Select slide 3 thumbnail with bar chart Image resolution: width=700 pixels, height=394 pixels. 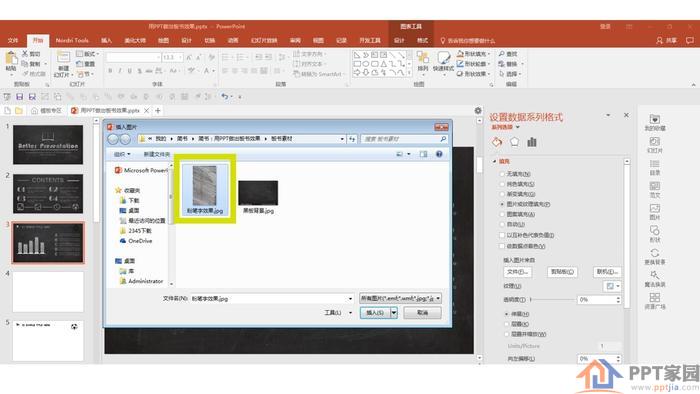click(48, 243)
